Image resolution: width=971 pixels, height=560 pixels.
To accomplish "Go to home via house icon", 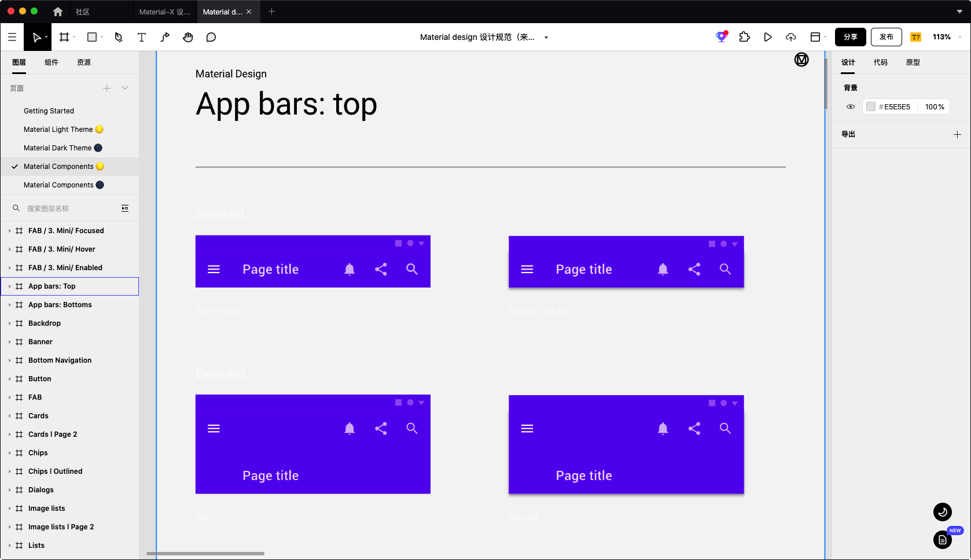I will pyautogui.click(x=58, y=12).
